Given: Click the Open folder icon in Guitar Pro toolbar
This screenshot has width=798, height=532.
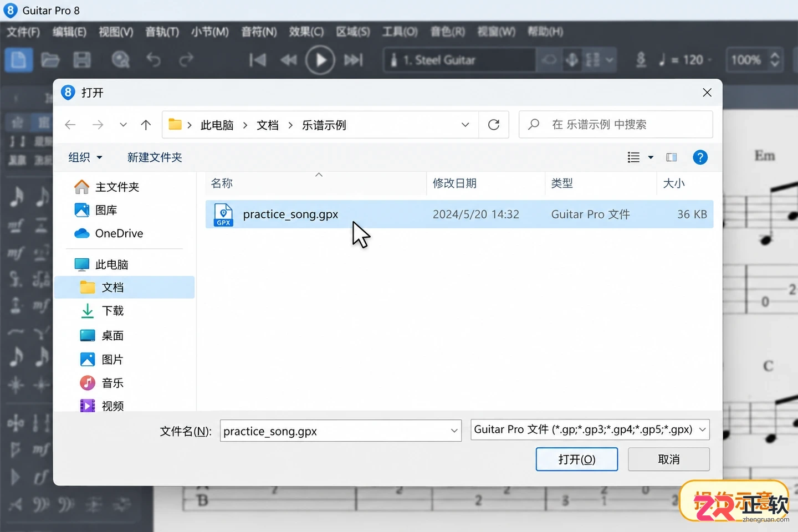Looking at the screenshot, I should (x=50, y=60).
